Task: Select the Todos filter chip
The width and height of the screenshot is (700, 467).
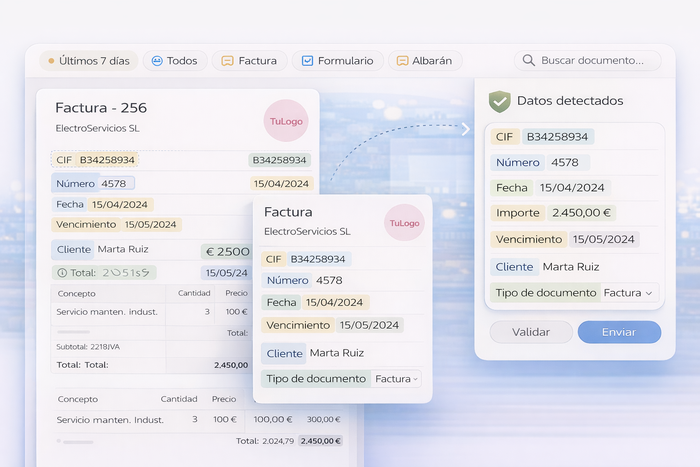Action: pos(175,61)
